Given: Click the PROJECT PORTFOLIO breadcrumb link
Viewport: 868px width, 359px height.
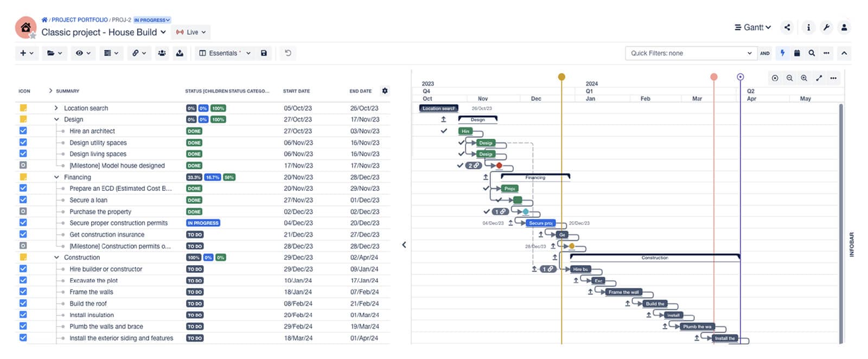Looking at the screenshot, I should point(79,20).
